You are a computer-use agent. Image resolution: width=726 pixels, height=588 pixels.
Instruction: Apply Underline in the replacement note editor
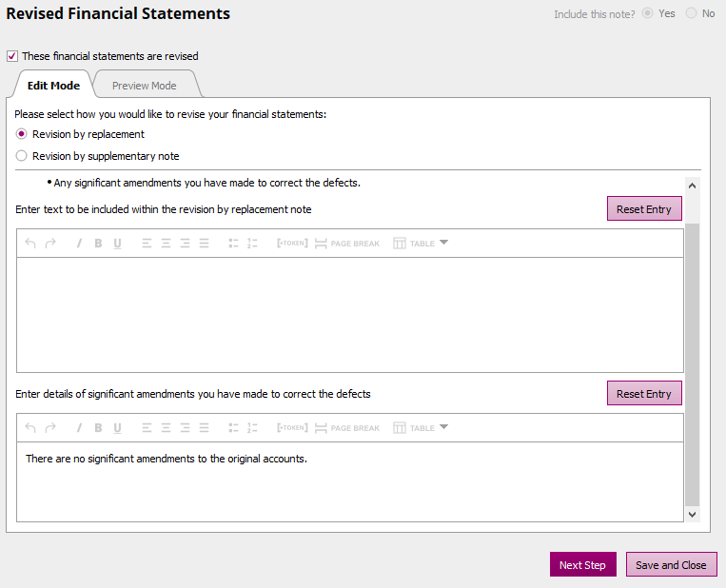(x=117, y=244)
